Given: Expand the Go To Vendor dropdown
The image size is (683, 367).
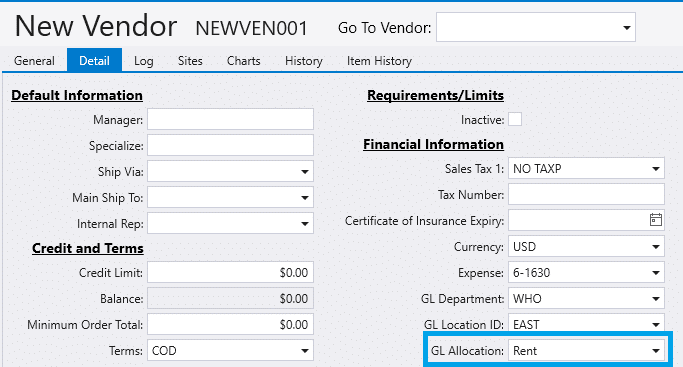Looking at the screenshot, I should click(626, 27).
